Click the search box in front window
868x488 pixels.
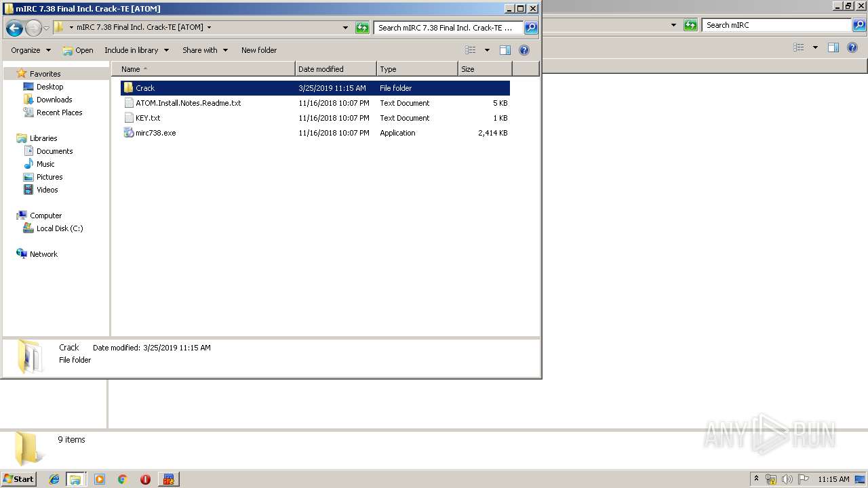click(x=448, y=28)
